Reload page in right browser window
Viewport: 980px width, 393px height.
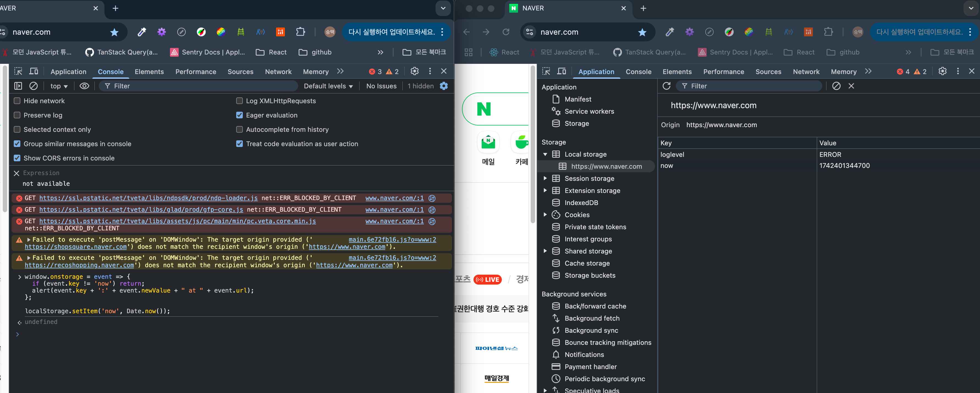click(x=506, y=32)
